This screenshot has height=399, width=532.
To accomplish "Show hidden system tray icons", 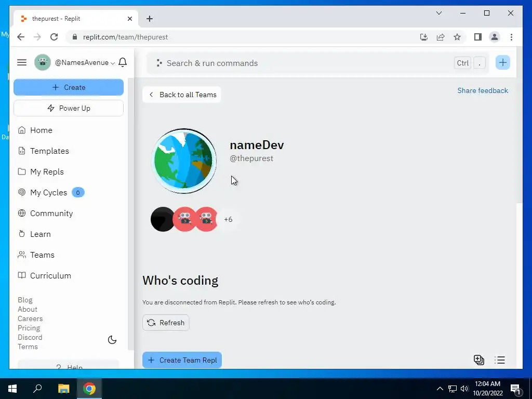I will pyautogui.click(x=440, y=389).
